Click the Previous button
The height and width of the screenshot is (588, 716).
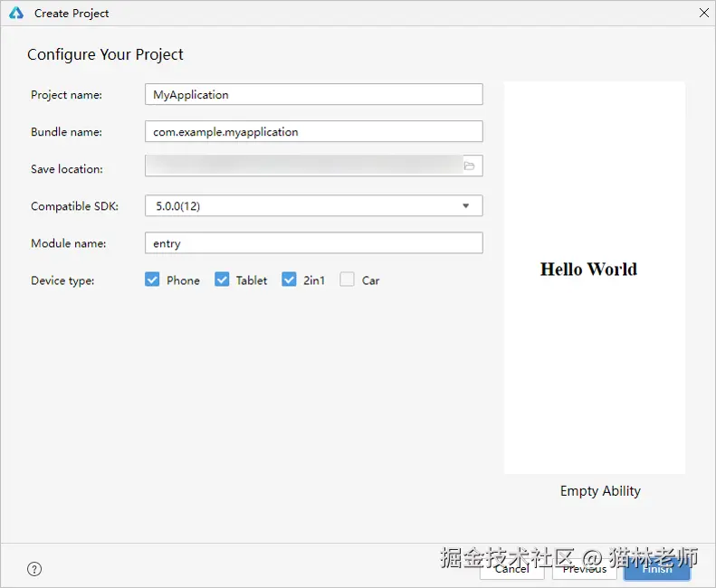click(585, 569)
